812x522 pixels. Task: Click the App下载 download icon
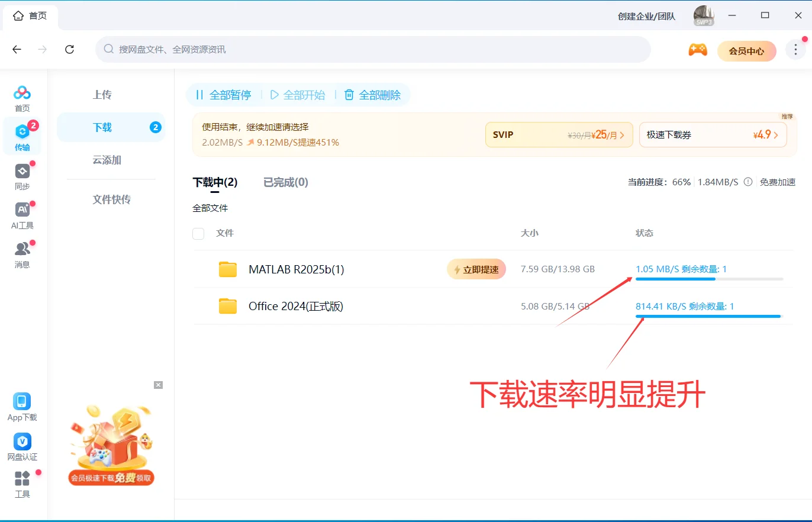coord(22,405)
